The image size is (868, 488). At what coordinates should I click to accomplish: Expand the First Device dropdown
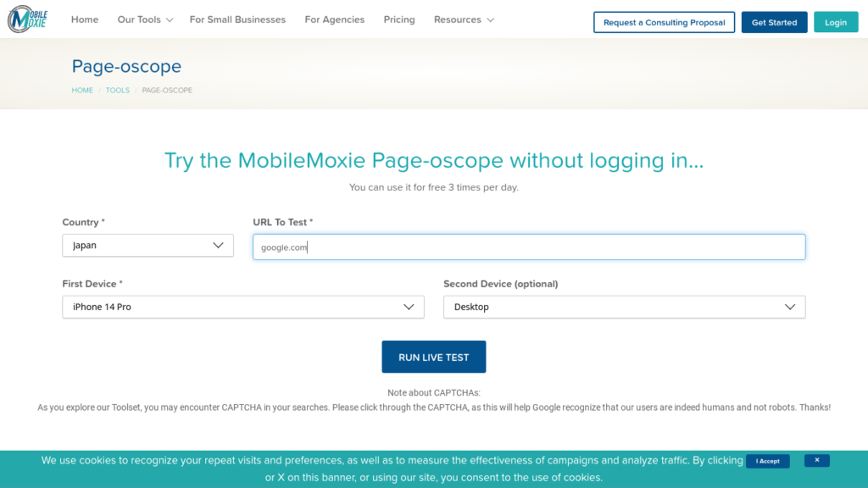(242, 307)
